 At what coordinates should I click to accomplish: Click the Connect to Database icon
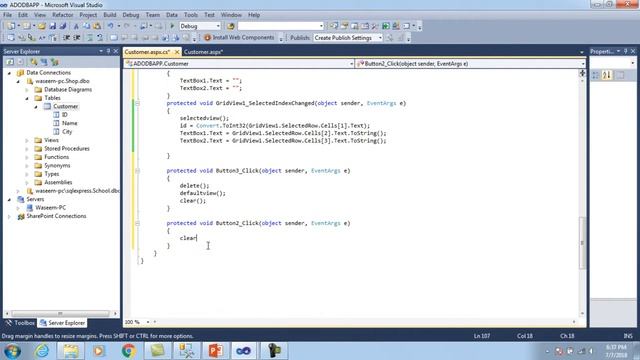(x=34, y=62)
